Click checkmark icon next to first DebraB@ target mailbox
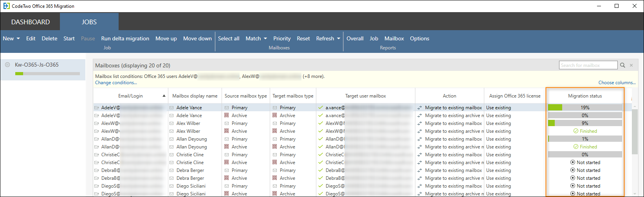 click(321, 170)
